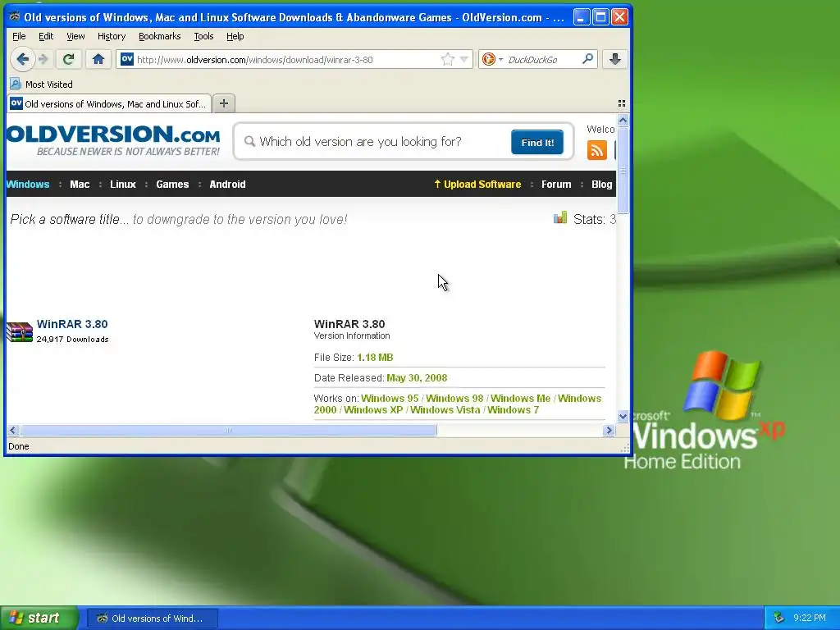Open the Edit menu
The image size is (840, 630).
tap(46, 36)
